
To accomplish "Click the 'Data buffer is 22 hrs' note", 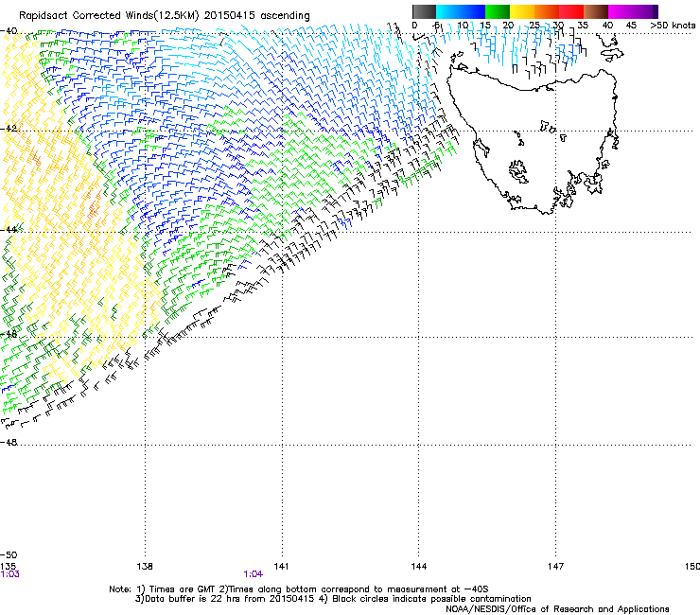I will coord(333,599).
